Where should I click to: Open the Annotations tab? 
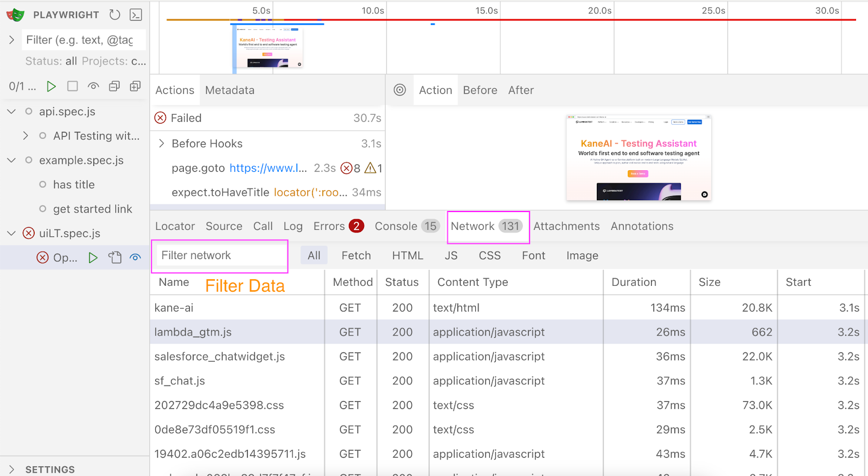click(x=642, y=226)
